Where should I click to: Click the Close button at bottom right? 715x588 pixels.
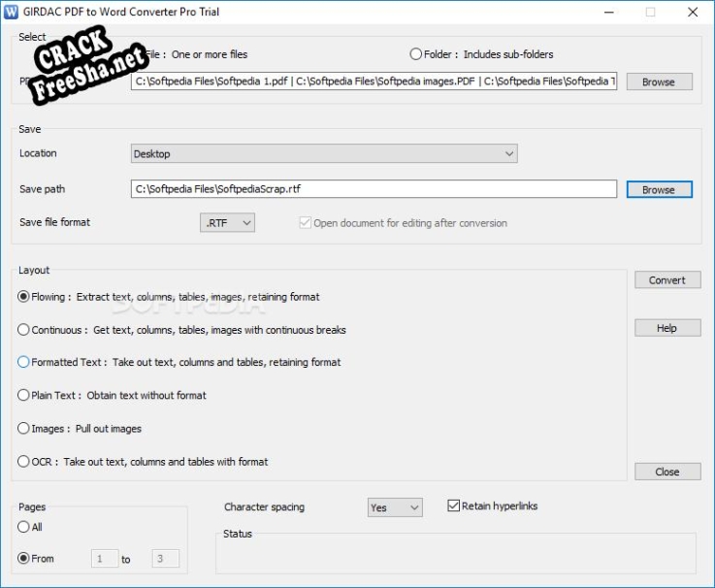pos(666,472)
